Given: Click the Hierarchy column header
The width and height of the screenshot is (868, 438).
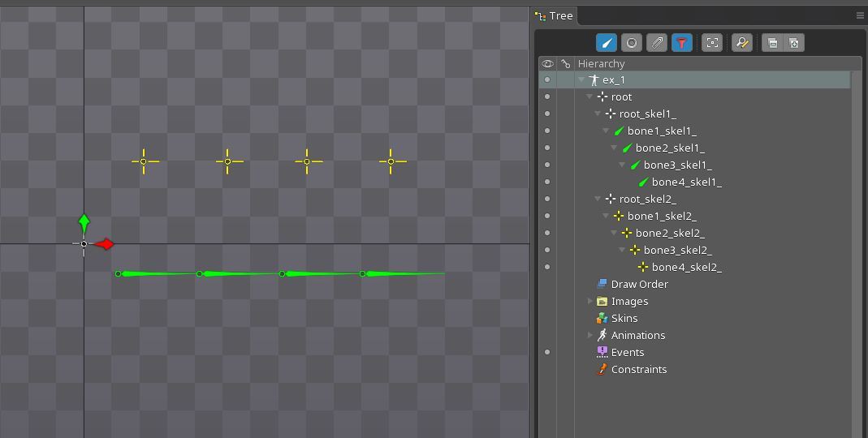Looking at the screenshot, I should 601,63.
